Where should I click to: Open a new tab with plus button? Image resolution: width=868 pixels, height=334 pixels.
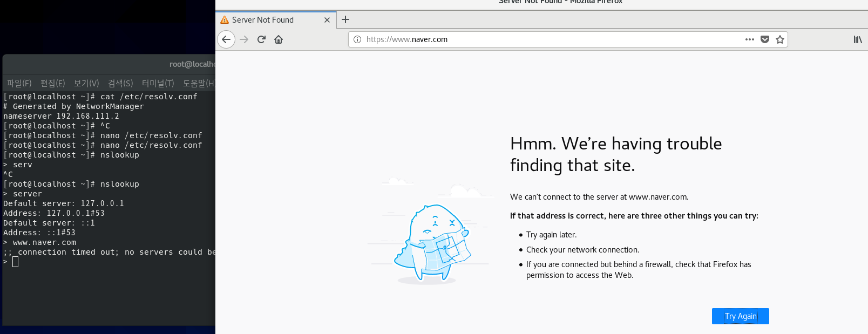click(x=345, y=19)
